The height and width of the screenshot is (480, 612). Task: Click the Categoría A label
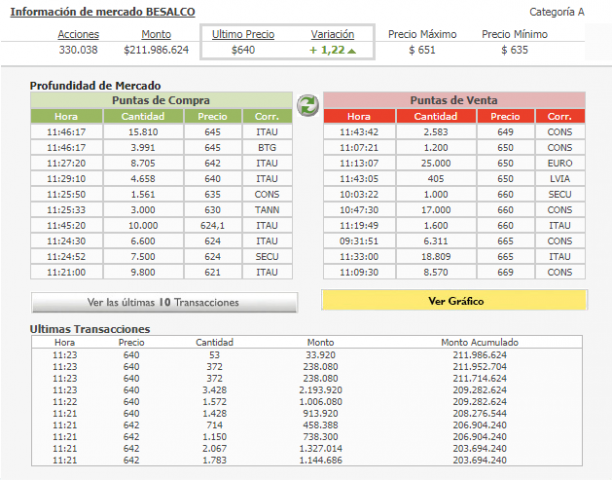point(557,12)
